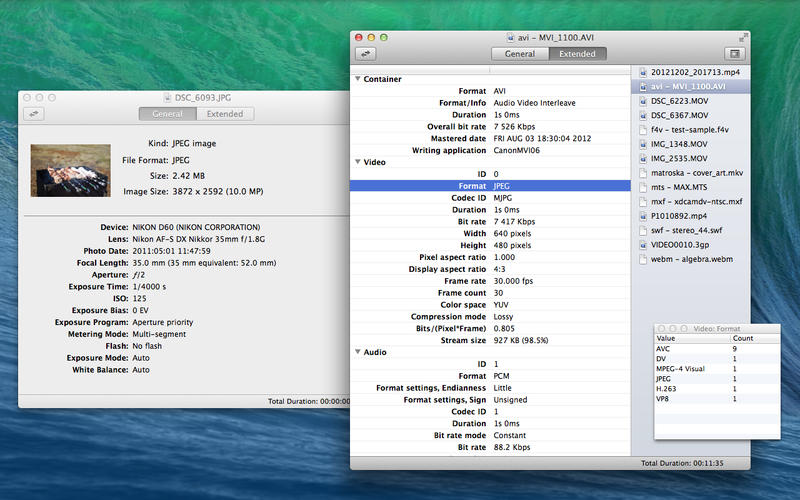Click the file icon next to IMG_1348.MOV
Image resolution: width=800 pixels, height=500 pixels.
coord(641,144)
